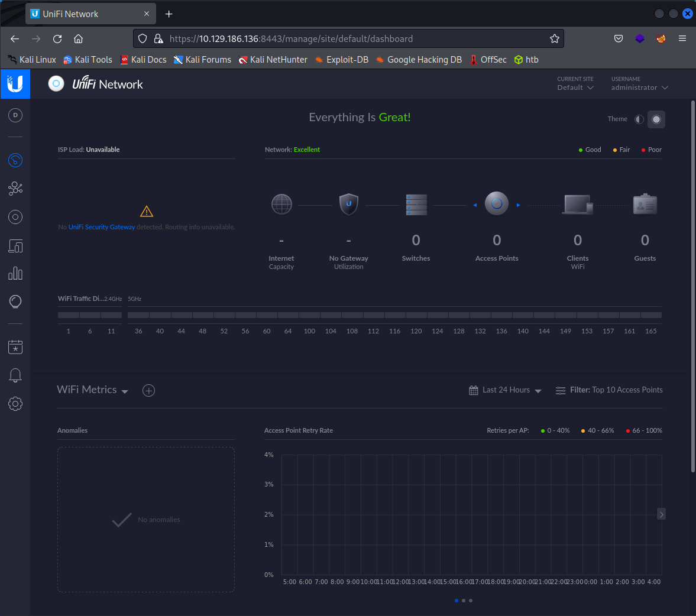Open the Statistics bar chart icon
Image resolution: width=696 pixels, height=616 pixels.
pos(15,274)
